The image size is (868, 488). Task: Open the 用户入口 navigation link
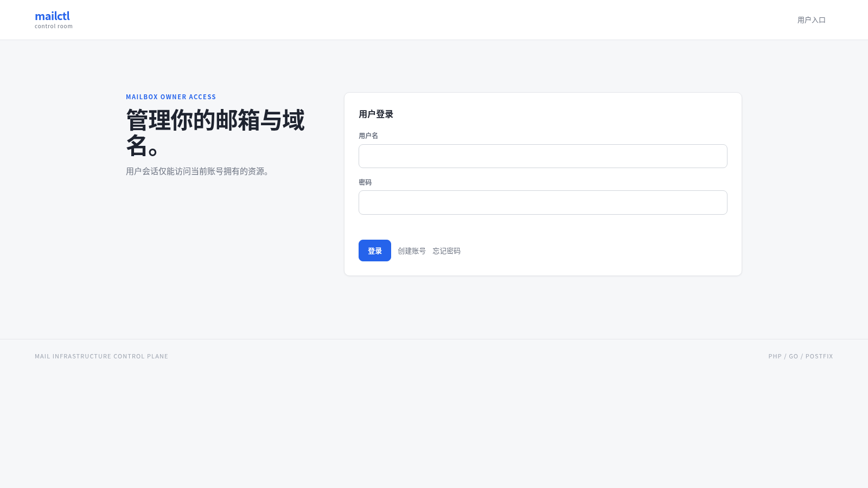point(811,20)
